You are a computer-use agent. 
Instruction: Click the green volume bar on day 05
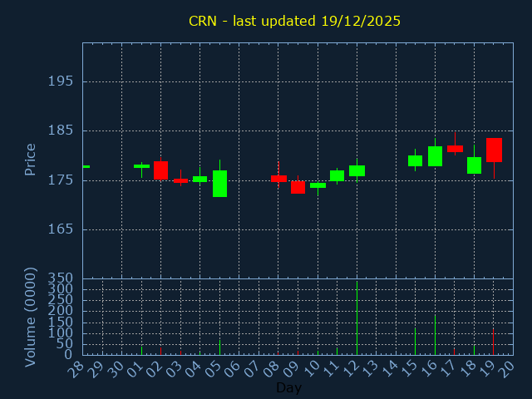click(x=219, y=347)
